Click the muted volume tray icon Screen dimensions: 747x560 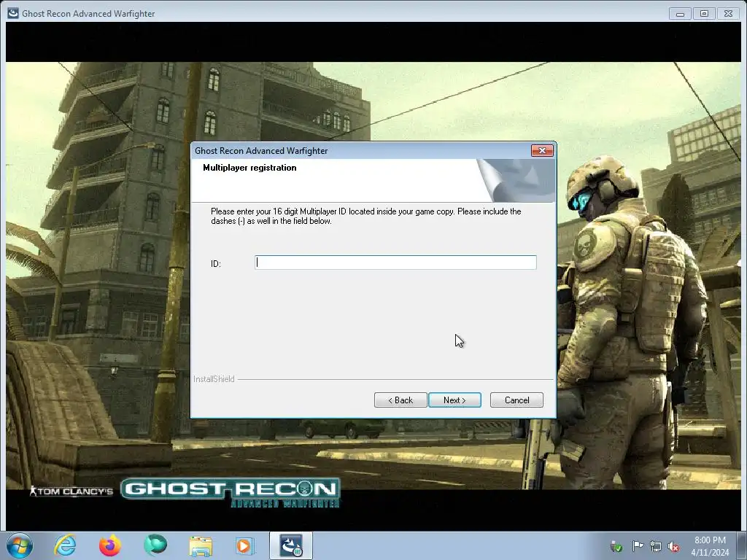click(673, 546)
